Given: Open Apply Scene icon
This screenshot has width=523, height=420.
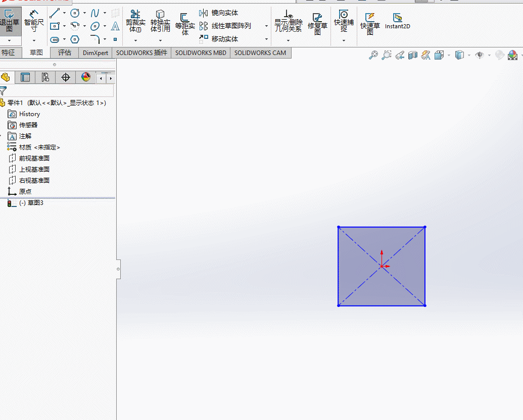Looking at the screenshot, I should [x=513, y=55].
